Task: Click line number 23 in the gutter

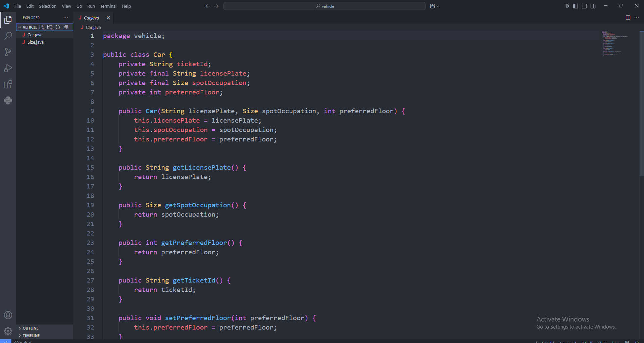Action: pos(91,243)
